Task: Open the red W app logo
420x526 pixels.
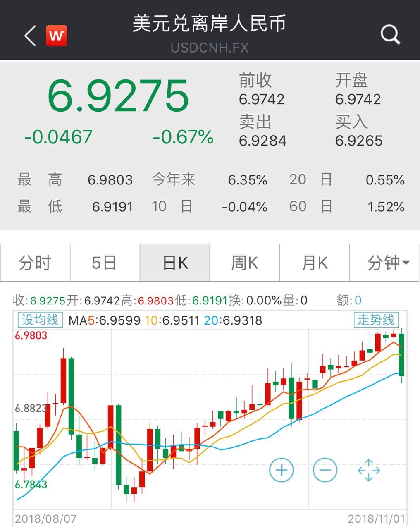Action: [56, 36]
